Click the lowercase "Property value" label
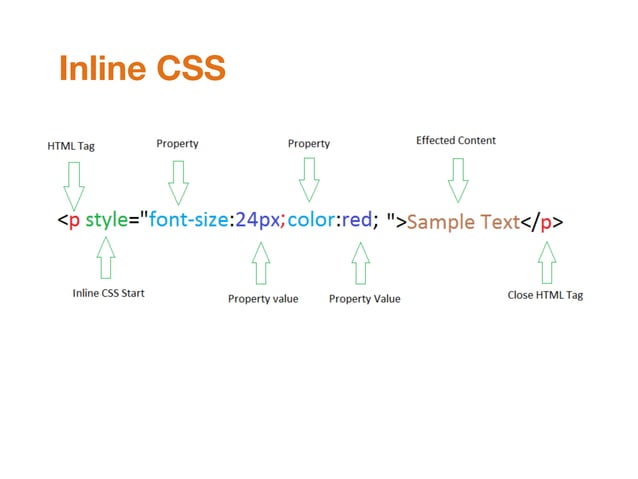Screen dimensions: 638x479 (x=263, y=299)
